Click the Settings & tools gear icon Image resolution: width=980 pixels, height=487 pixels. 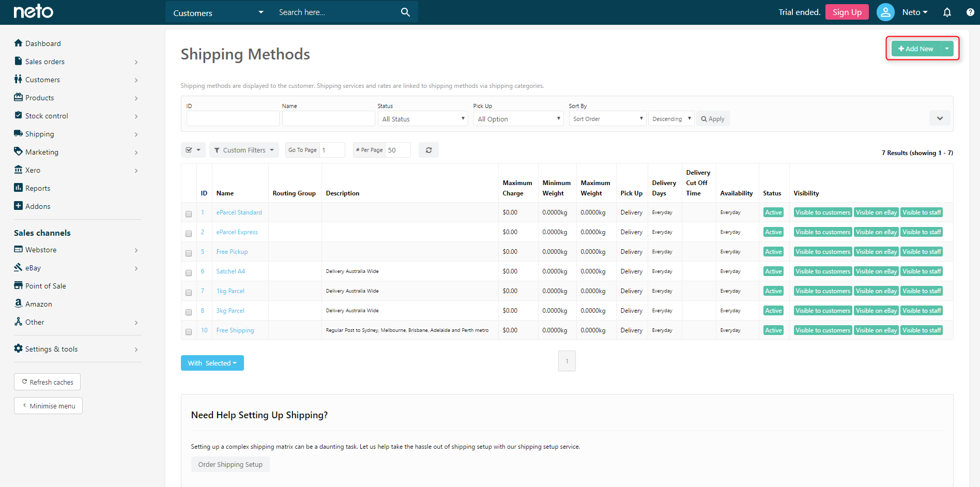tap(19, 348)
